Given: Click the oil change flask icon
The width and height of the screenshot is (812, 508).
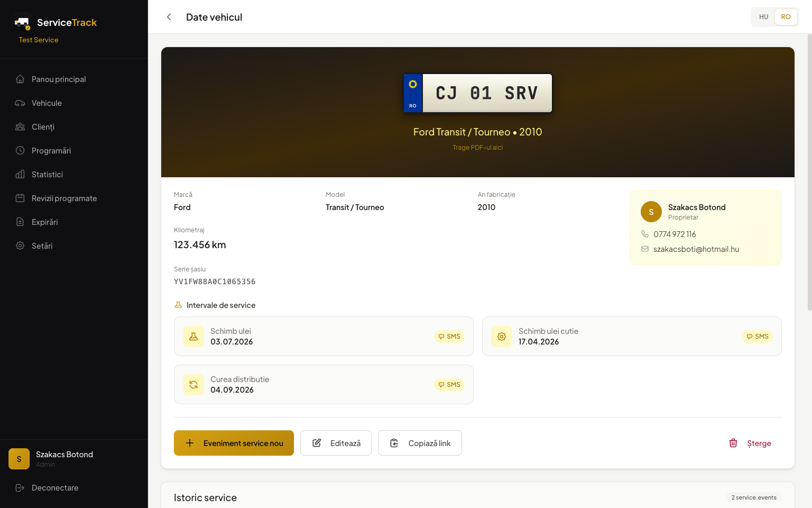Looking at the screenshot, I should coord(193,337).
